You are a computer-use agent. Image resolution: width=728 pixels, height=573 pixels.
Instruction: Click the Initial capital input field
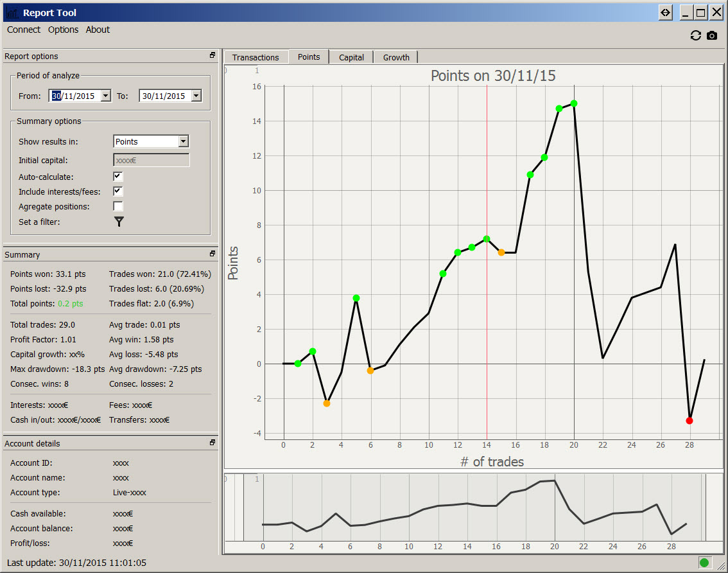(151, 161)
